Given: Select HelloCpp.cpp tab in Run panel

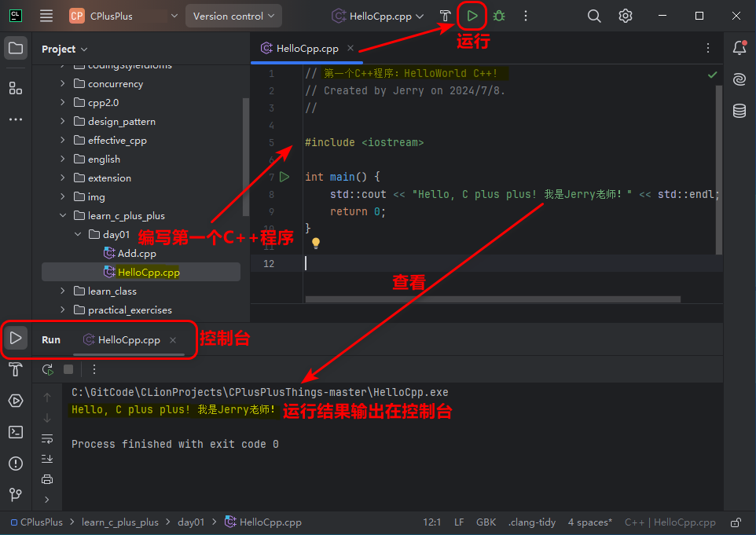Looking at the screenshot, I should pyautogui.click(x=128, y=340).
